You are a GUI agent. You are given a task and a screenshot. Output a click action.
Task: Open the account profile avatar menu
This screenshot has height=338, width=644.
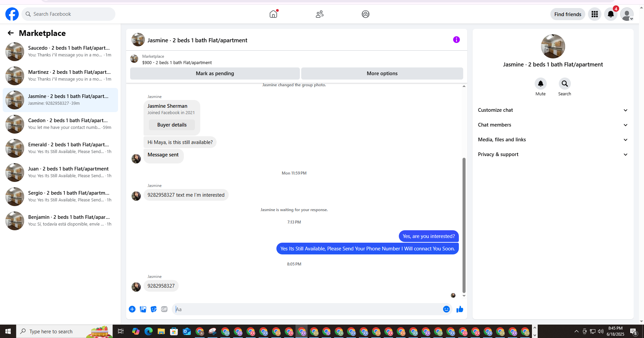[627, 14]
